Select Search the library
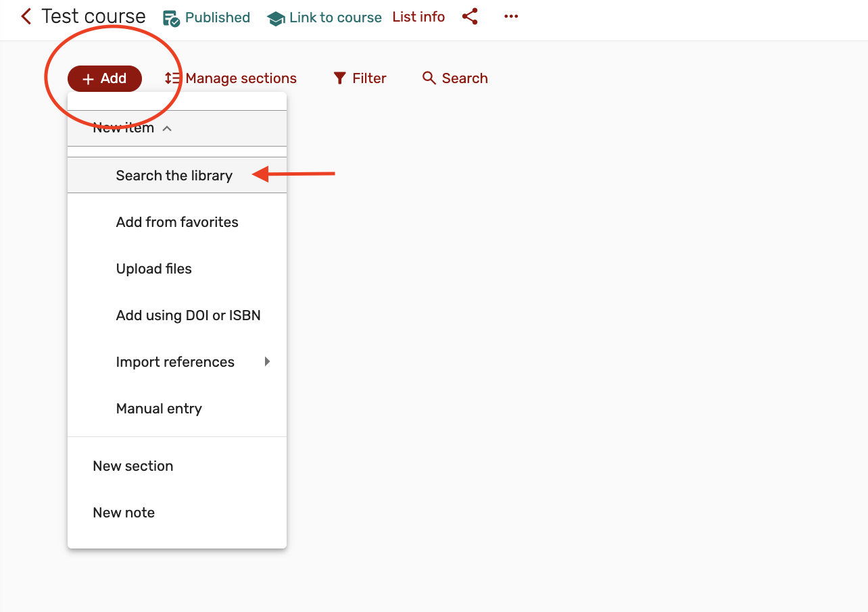 [174, 176]
